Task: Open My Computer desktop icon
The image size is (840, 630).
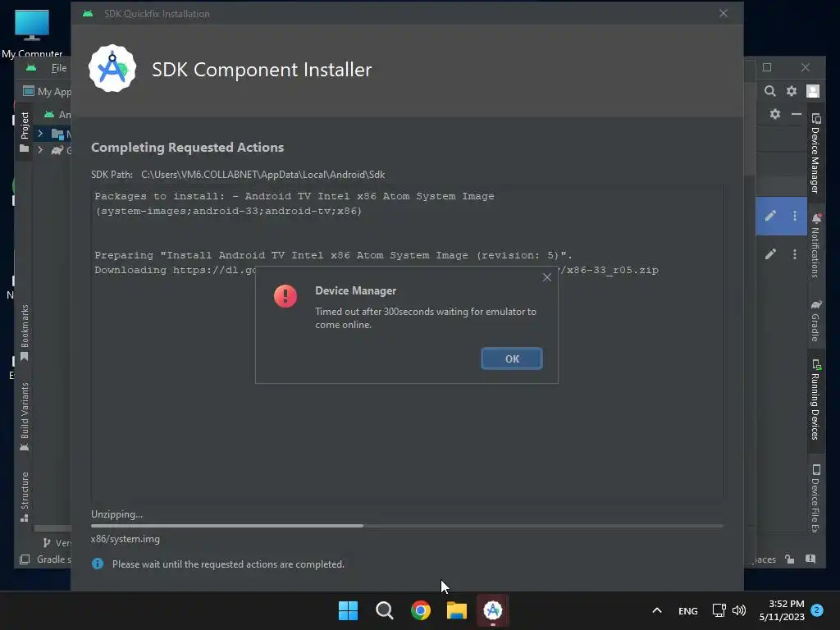Action: (32, 32)
